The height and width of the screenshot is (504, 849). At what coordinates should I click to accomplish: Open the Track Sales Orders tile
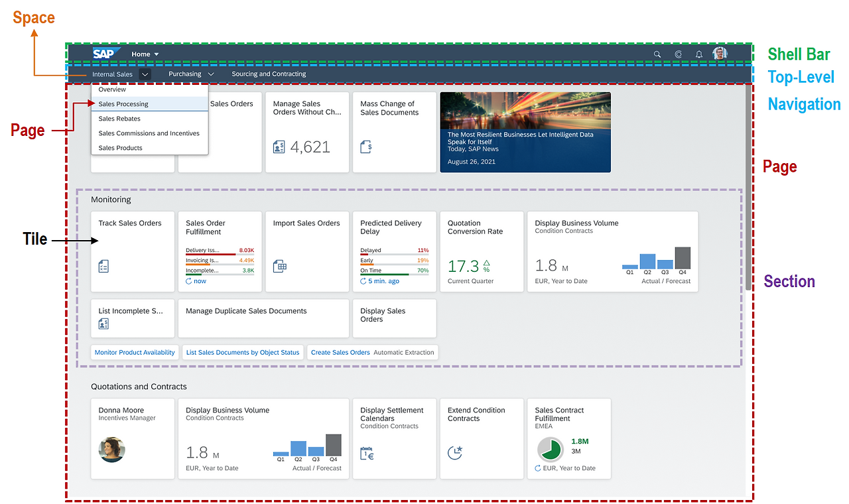(x=133, y=251)
